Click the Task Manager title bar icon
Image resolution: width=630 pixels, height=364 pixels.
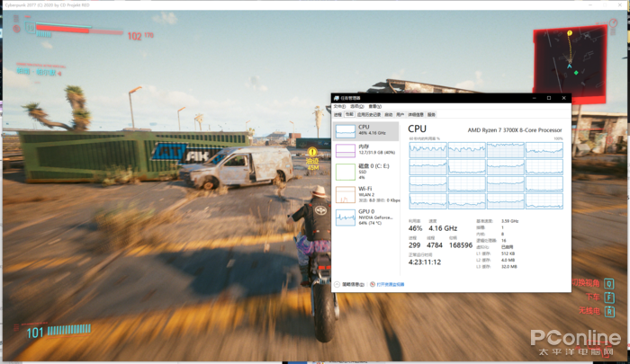coord(337,98)
